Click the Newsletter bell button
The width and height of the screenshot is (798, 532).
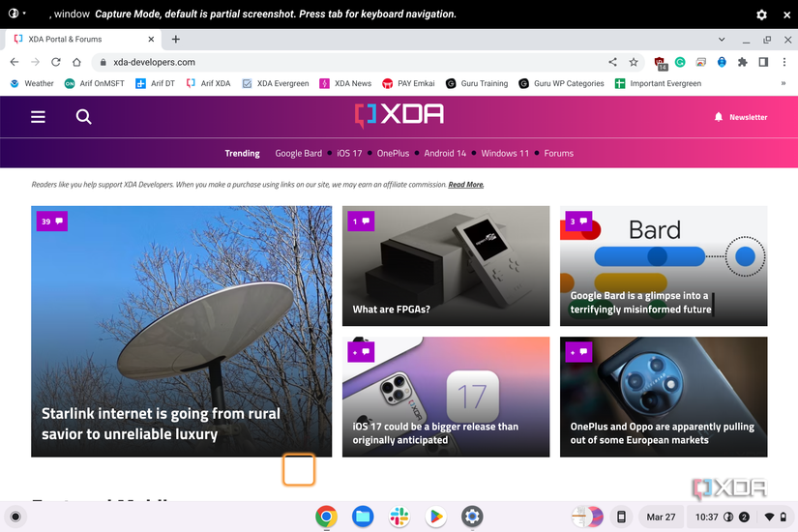(741, 117)
